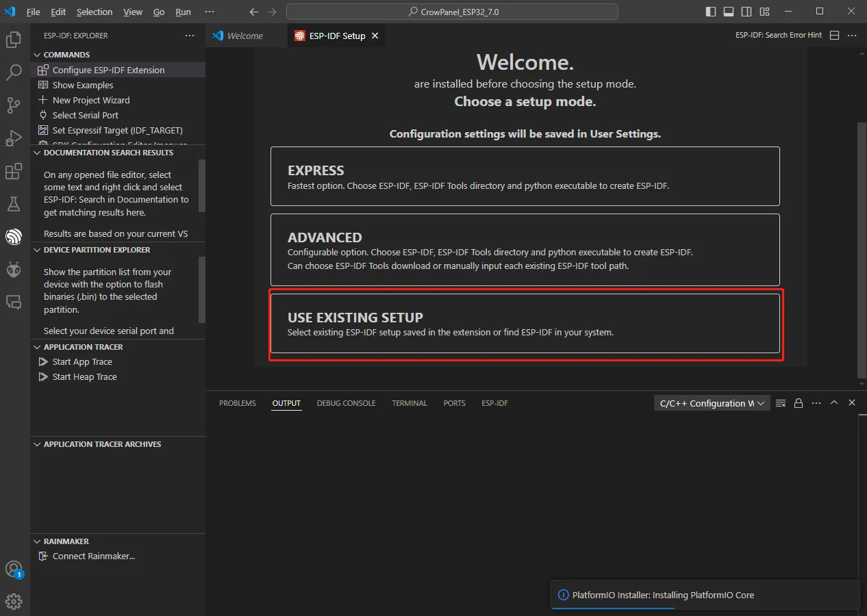Split the editor using the layout icon
The width and height of the screenshot is (867, 616).
coord(834,36)
